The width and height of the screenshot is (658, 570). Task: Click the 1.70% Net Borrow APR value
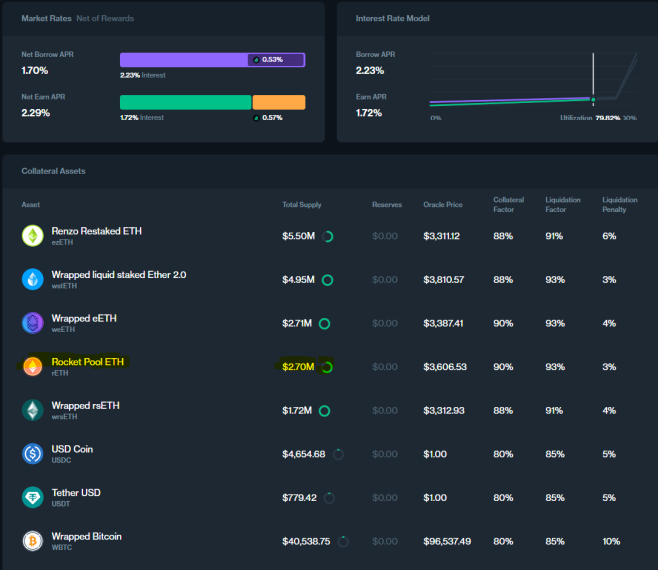(x=35, y=71)
